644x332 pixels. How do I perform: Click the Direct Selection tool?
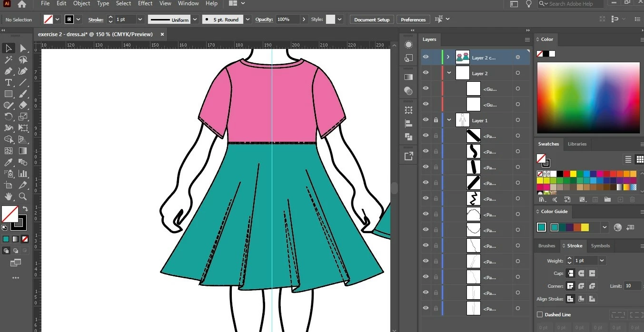click(23, 48)
